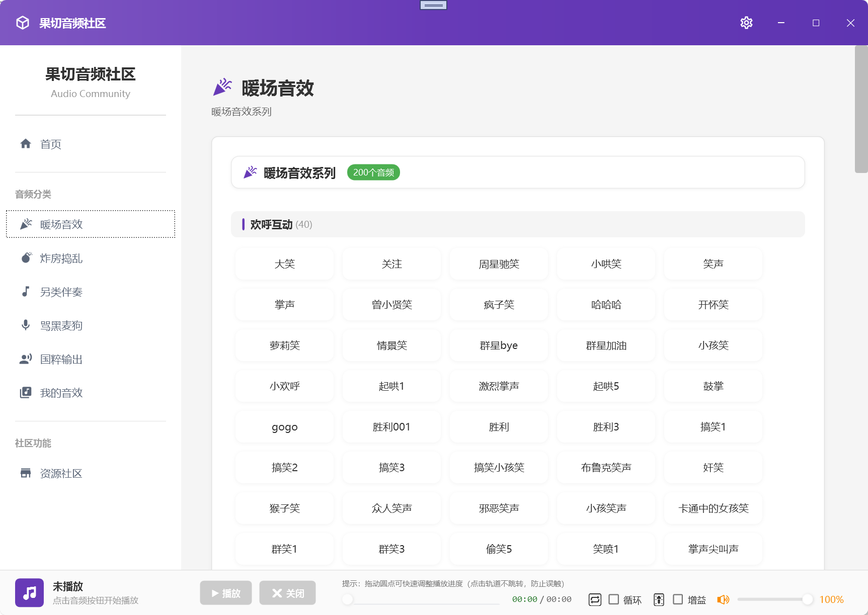Click the music icon in the player's bottom-left
Image resolution: width=868 pixels, height=615 pixels.
[x=29, y=593]
